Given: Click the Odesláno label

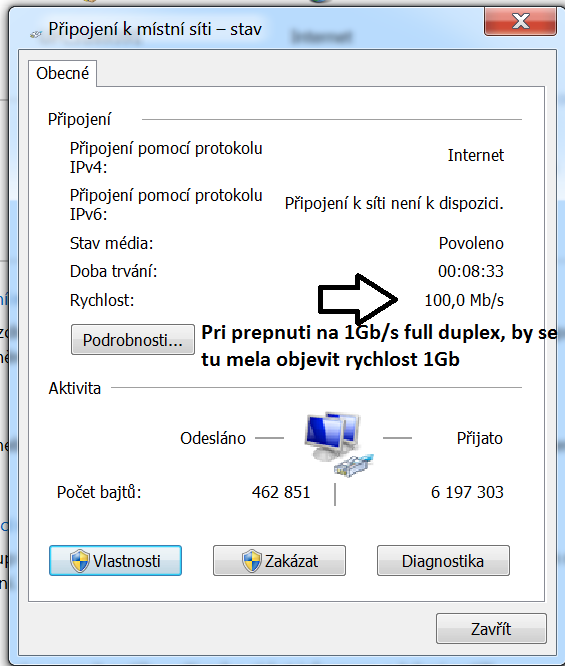Looking at the screenshot, I should (x=213, y=438).
